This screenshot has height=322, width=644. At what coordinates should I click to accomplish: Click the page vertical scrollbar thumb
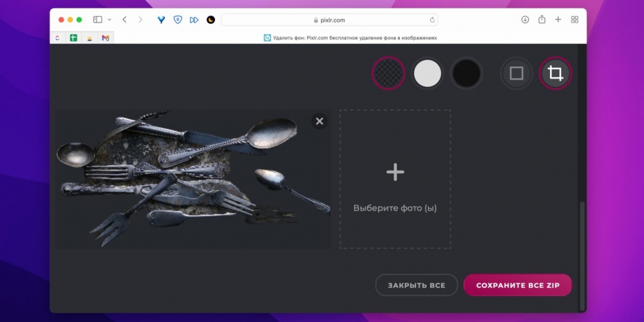click(582, 256)
